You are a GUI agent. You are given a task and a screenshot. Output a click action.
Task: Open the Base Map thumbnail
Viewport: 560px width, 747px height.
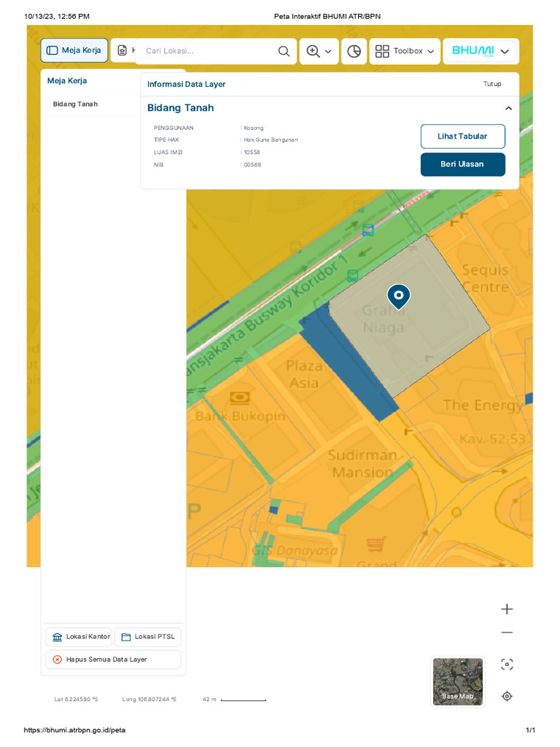pos(458,681)
